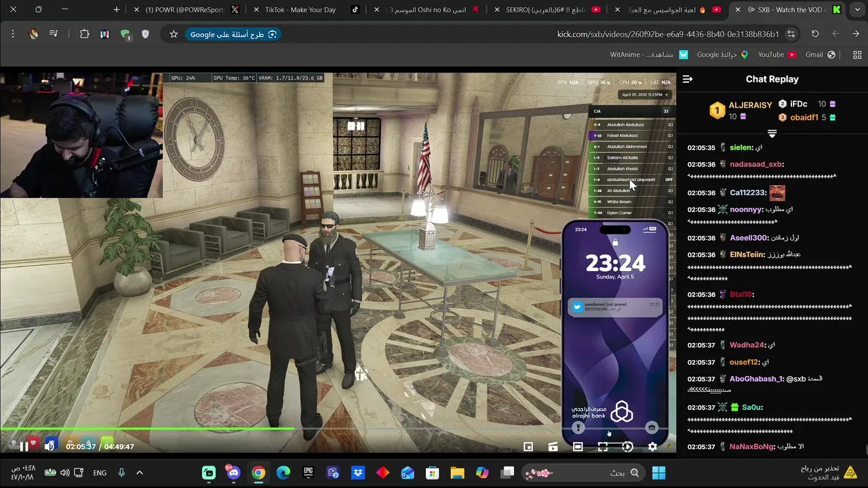The width and height of the screenshot is (868, 488).
Task: Click the microphone tray icon
Action: pyautogui.click(x=121, y=472)
